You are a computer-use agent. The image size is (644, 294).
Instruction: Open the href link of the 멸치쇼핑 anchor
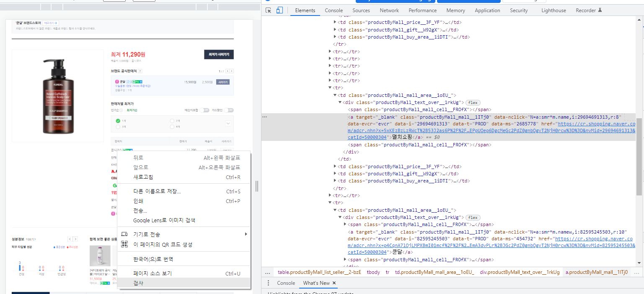coord(491,130)
